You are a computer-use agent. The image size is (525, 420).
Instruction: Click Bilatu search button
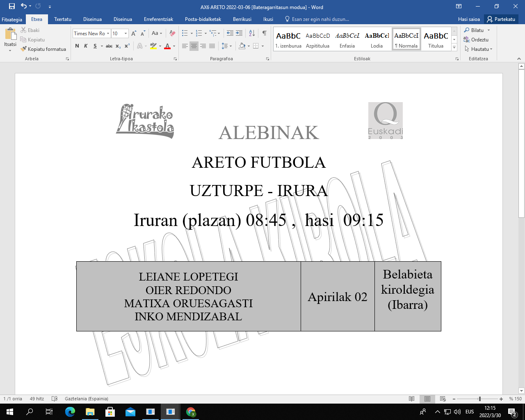click(477, 30)
